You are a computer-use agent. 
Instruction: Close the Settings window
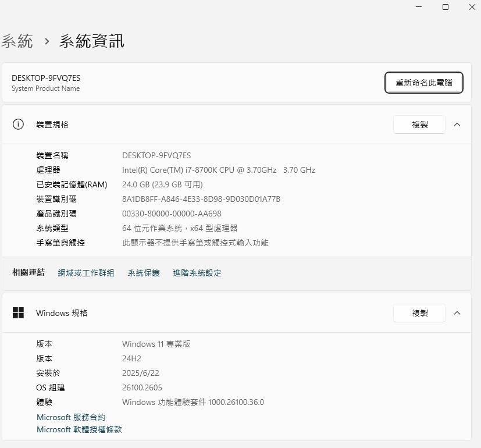tap(472, 7)
